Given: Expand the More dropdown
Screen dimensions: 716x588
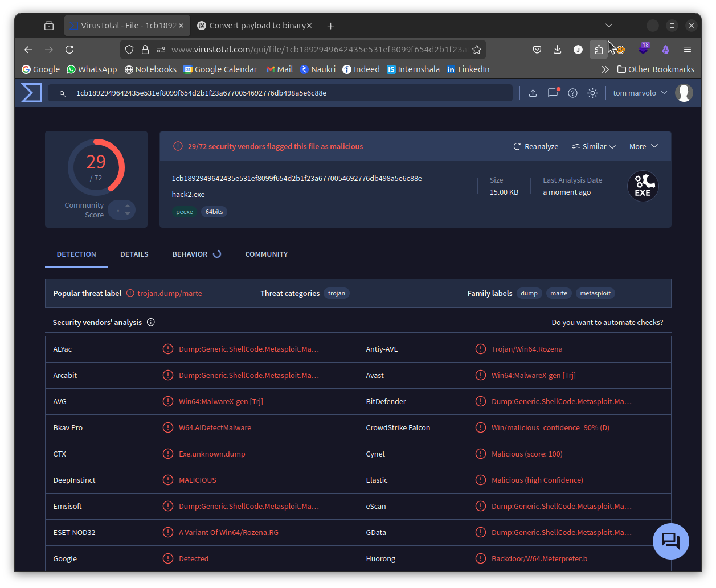Looking at the screenshot, I should [644, 146].
